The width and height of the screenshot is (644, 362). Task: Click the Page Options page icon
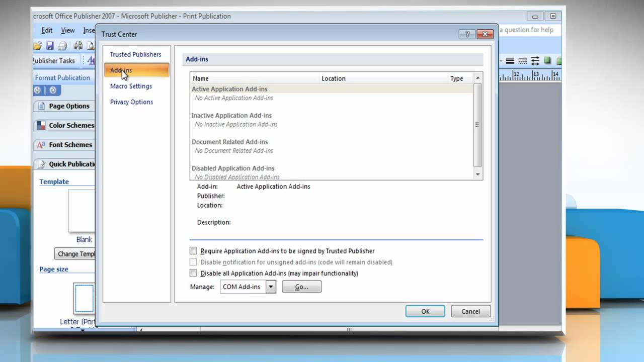[x=41, y=106]
